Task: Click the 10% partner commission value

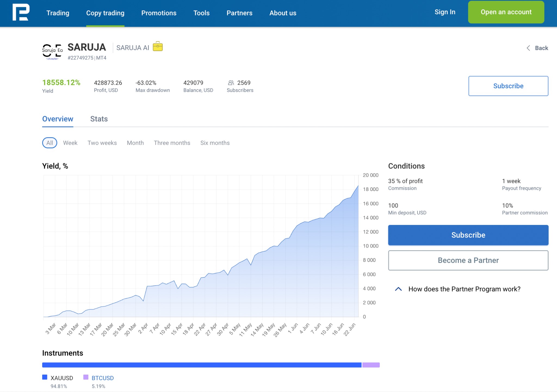Action: [508, 205]
